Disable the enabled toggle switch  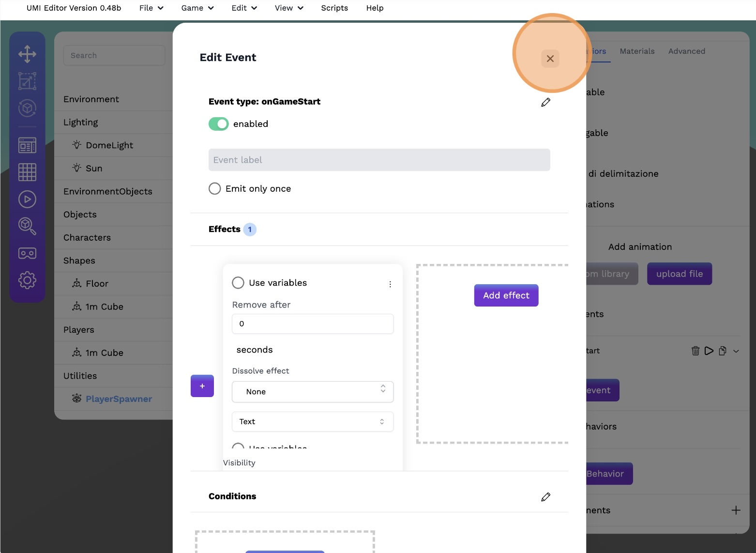point(219,124)
